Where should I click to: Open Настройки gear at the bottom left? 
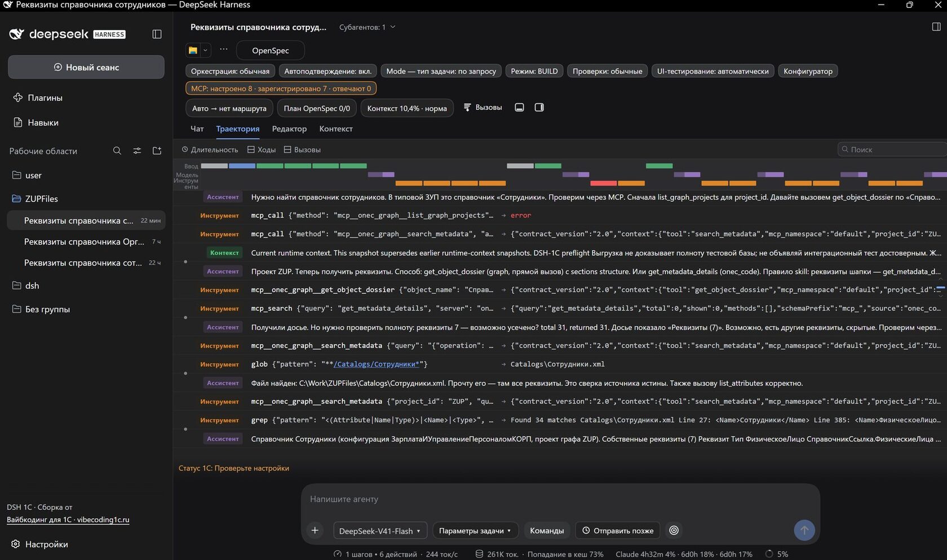[39, 544]
